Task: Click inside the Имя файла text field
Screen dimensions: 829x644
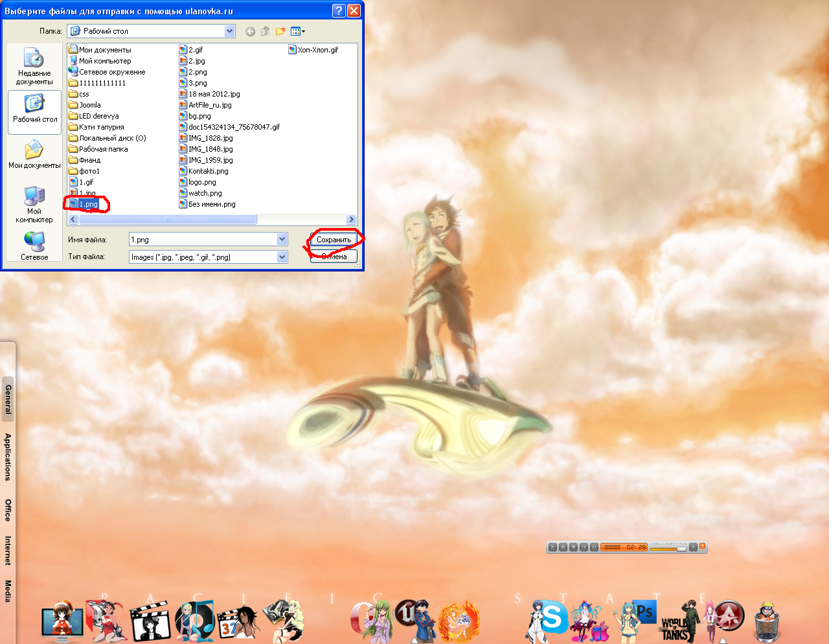Action: pos(203,240)
